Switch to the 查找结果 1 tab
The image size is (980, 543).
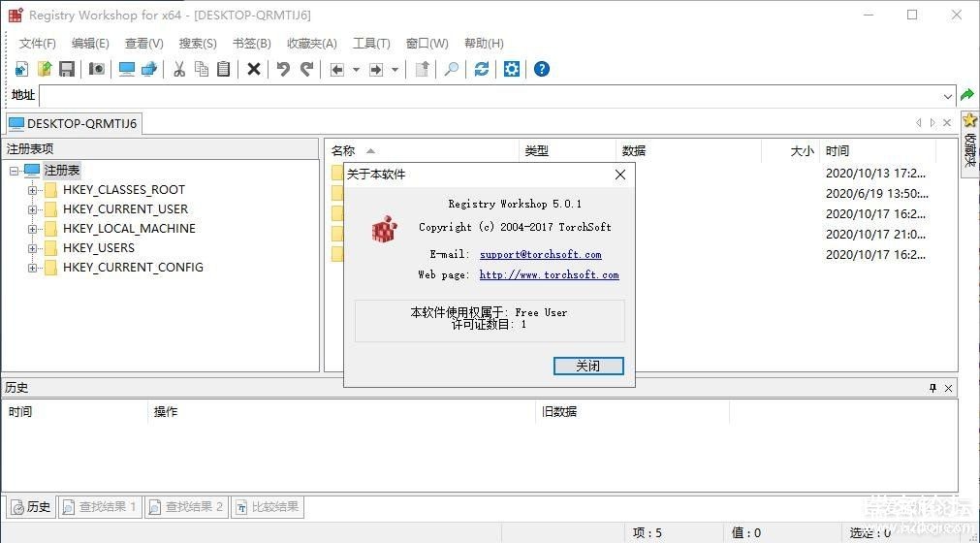point(100,507)
